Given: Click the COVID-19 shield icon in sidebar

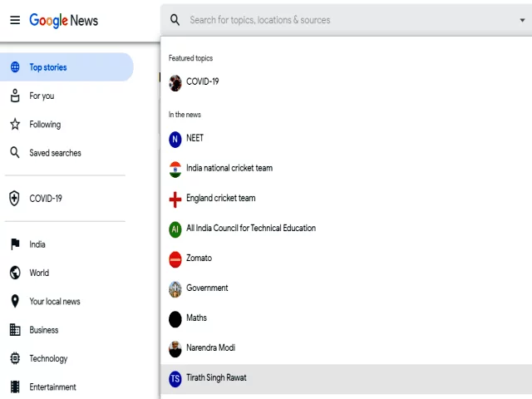Looking at the screenshot, I should click(x=14, y=198).
